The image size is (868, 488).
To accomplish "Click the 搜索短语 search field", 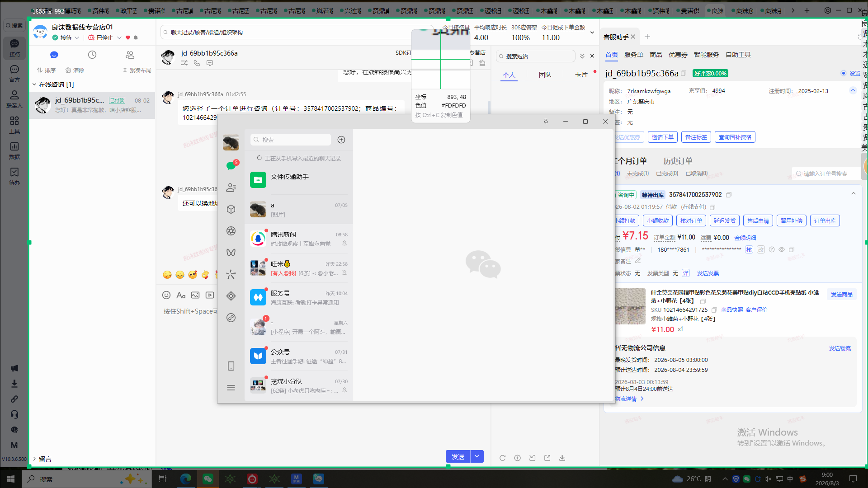I will click(x=536, y=56).
